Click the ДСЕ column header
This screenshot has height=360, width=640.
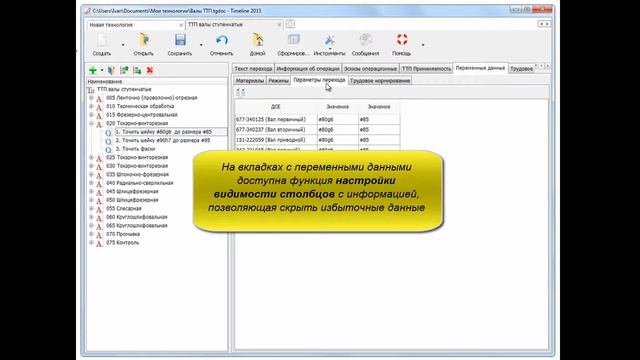pyautogui.click(x=276, y=107)
